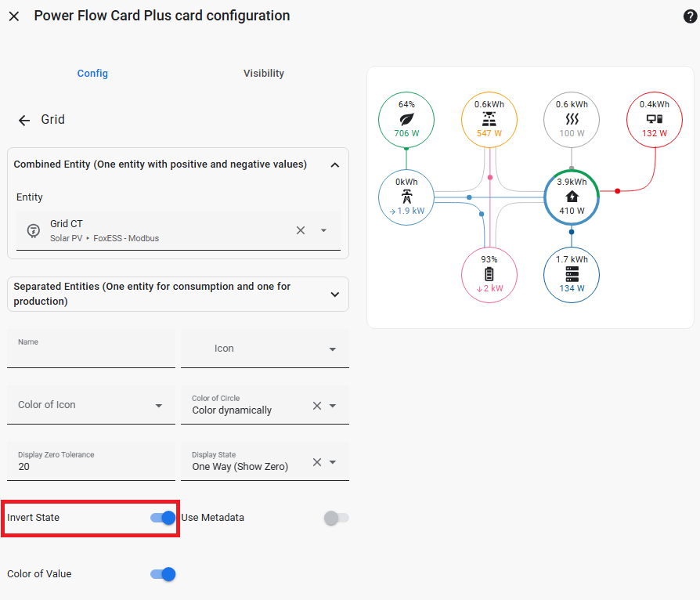
Task: Clear the Grid CT entity selection
Action: 301,230
